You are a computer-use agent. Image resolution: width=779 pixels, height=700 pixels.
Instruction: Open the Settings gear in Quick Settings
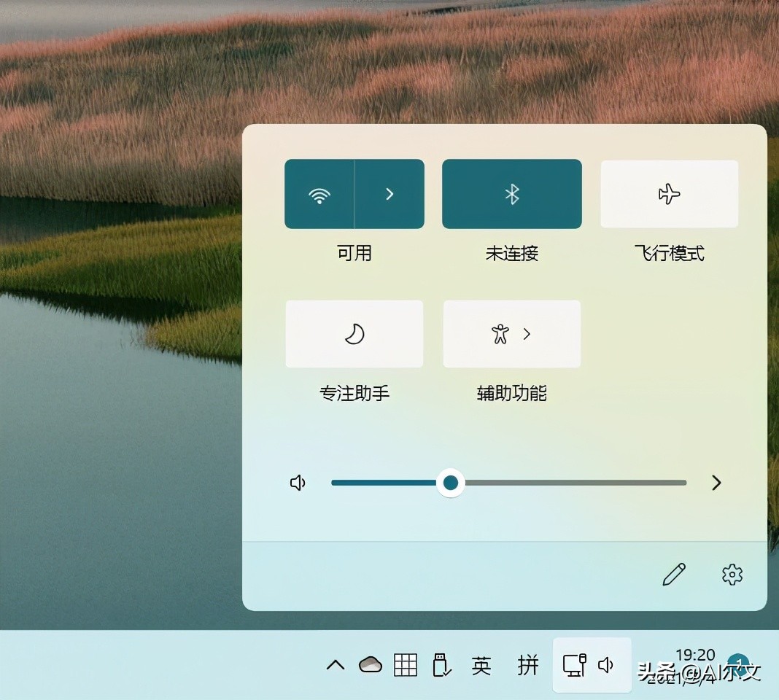(732, 575)
